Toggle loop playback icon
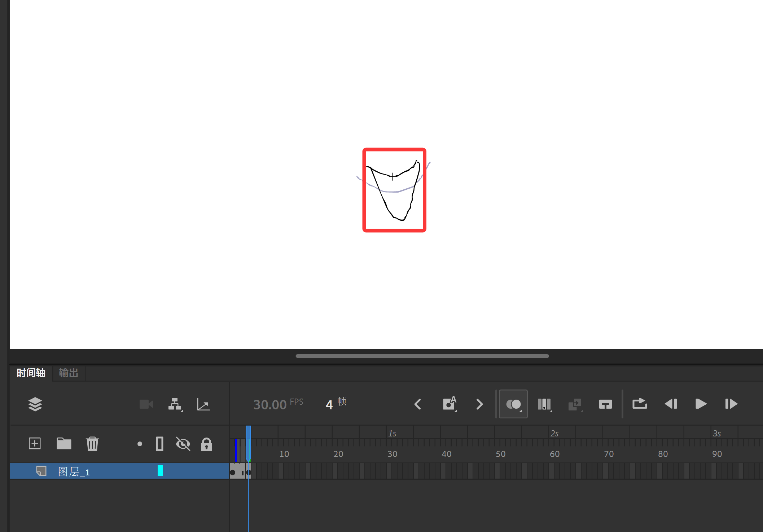 click(640, 404)
